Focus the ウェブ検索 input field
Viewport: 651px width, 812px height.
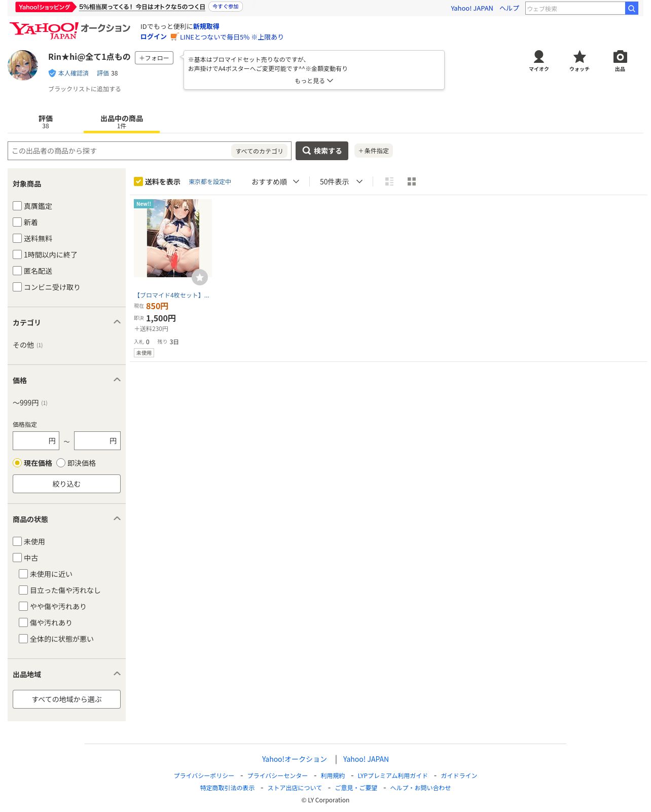click(575, 8)
